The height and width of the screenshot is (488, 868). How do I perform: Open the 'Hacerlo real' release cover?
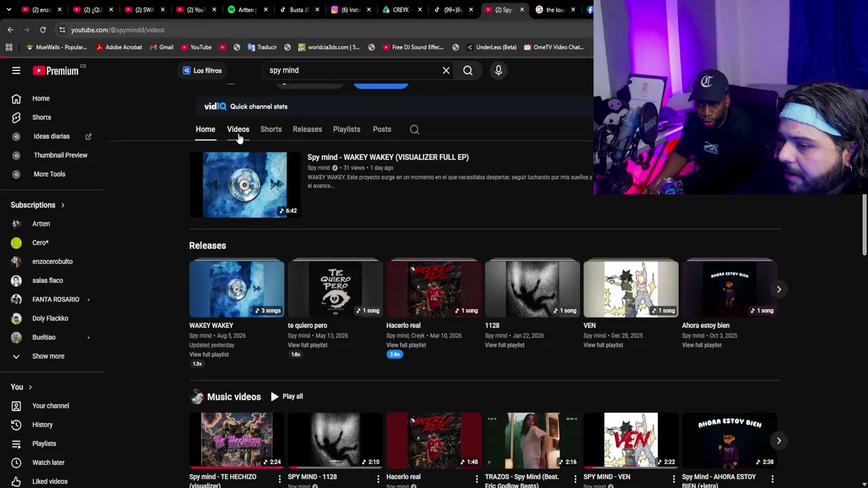pyautogui.click(x=434, y=288)
